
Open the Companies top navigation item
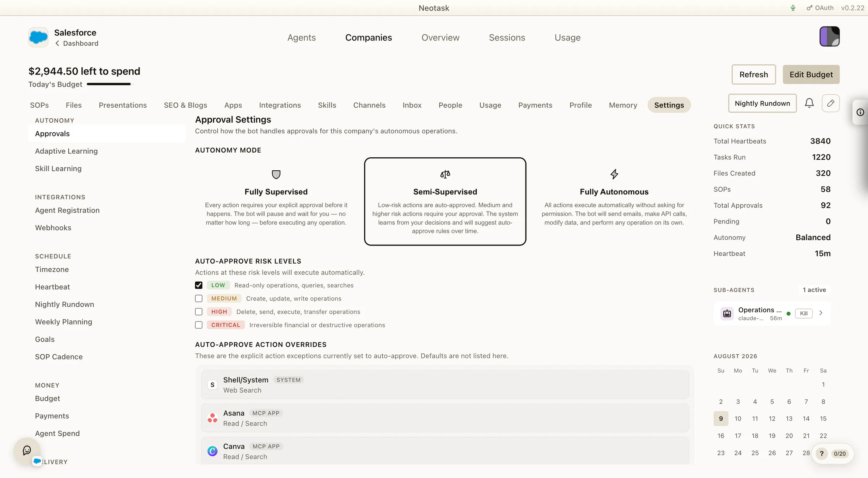click(x=368, y=38)
